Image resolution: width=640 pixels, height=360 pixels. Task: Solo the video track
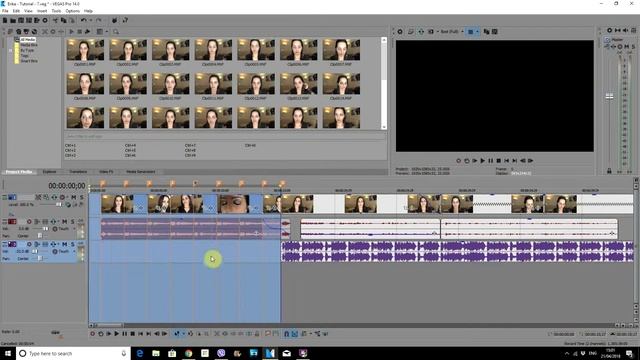[81, 198]
